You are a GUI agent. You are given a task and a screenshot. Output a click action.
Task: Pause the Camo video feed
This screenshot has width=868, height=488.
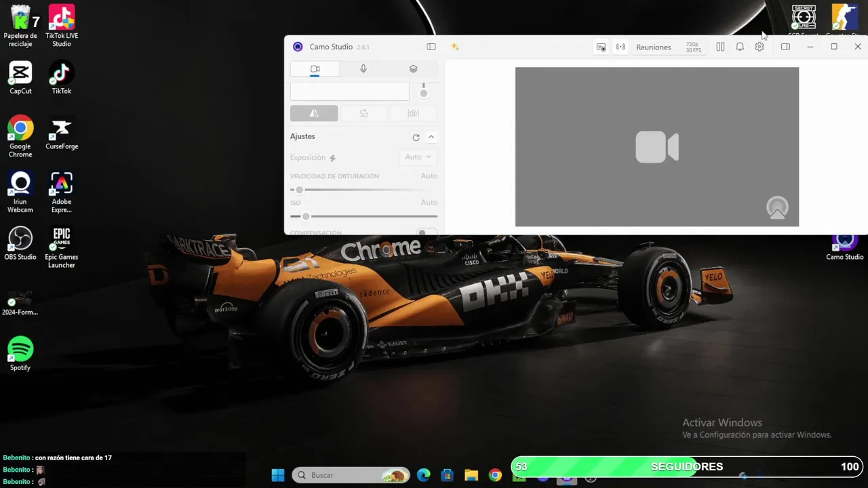pyautogui.click(x=720, y=47)
